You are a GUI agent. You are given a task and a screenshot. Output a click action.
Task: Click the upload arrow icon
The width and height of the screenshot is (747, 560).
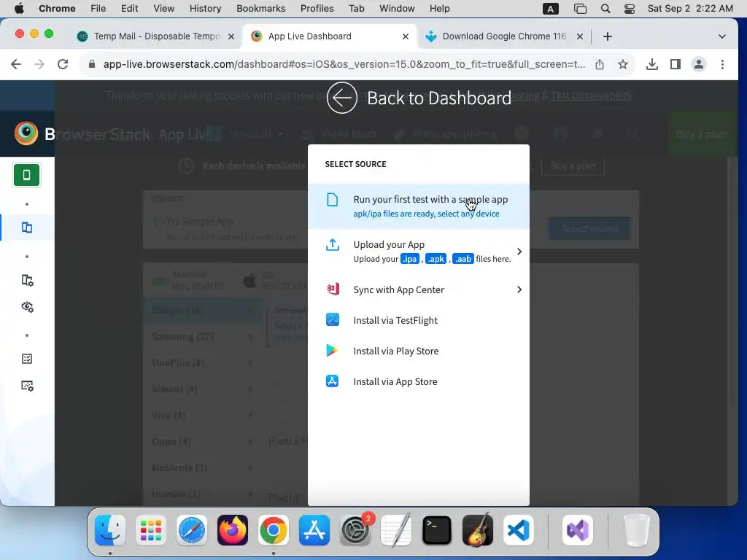point(333,245)
